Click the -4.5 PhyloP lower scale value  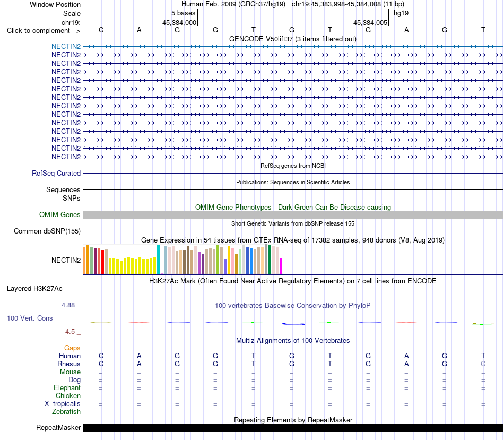(x=69, y=332)
